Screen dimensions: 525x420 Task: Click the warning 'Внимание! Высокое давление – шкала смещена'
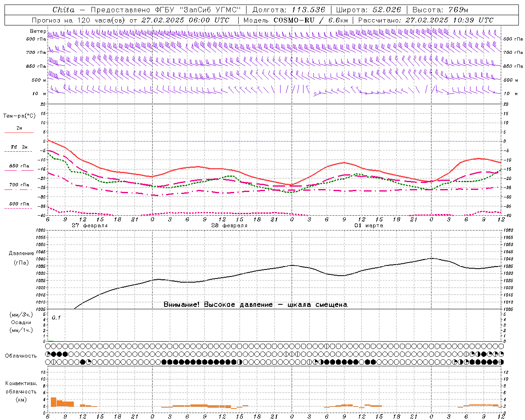(256, 304)
